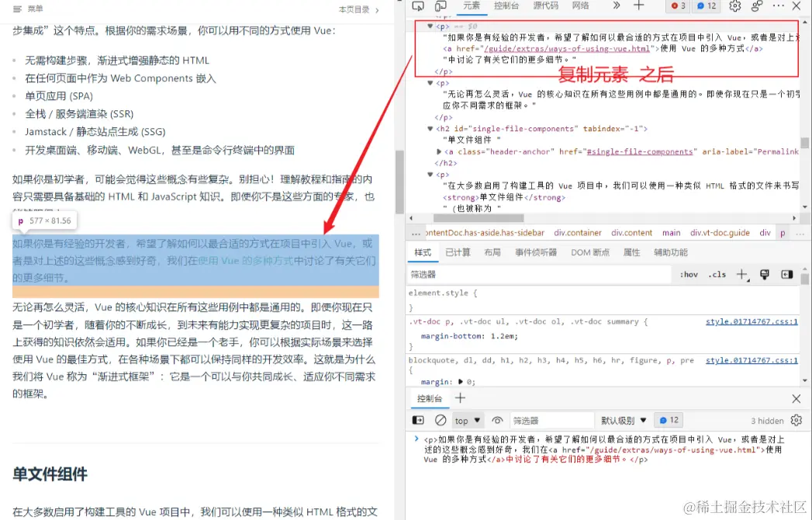Viewport: 812px width, 520px height.
Task: Click the Elements horizontal scrollbar right arrow
Action: coord(794,218)
